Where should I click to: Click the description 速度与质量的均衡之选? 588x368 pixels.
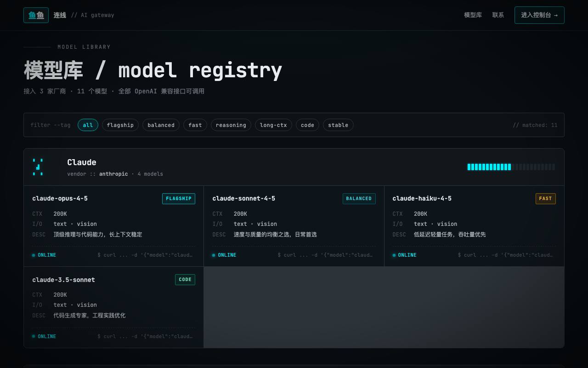click(275, 235)
